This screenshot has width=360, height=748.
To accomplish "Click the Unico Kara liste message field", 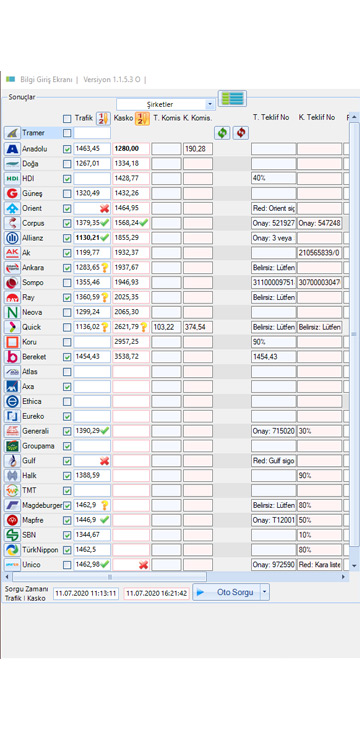I will [x=319, y=564].
